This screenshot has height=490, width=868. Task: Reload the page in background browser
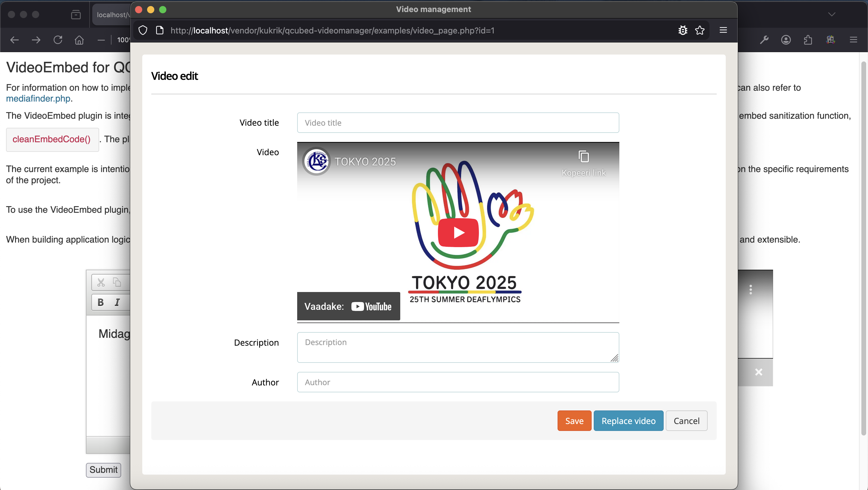tap(58, 40)
